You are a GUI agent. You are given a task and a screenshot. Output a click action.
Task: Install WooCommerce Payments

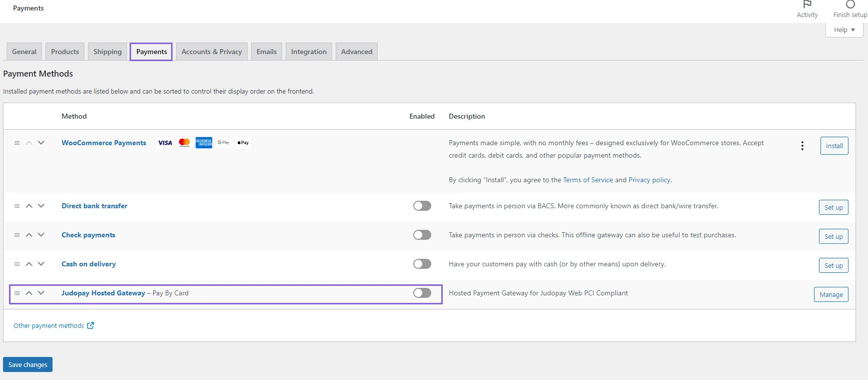coord(834,146)
